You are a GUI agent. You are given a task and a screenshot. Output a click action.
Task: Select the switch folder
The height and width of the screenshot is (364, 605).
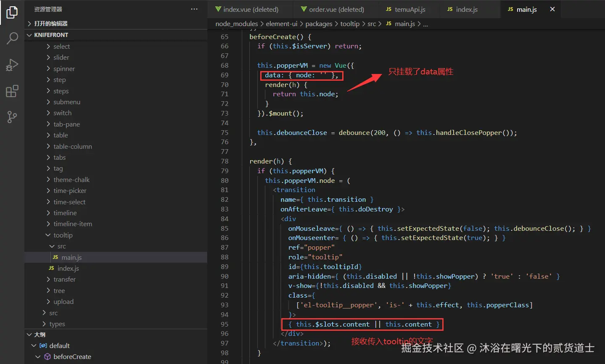pos(116,113)
